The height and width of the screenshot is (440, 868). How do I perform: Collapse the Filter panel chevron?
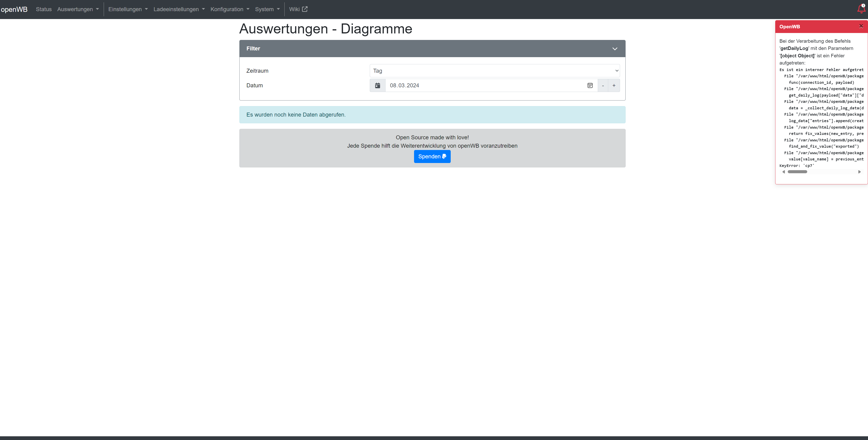click(x=615, y=49)
